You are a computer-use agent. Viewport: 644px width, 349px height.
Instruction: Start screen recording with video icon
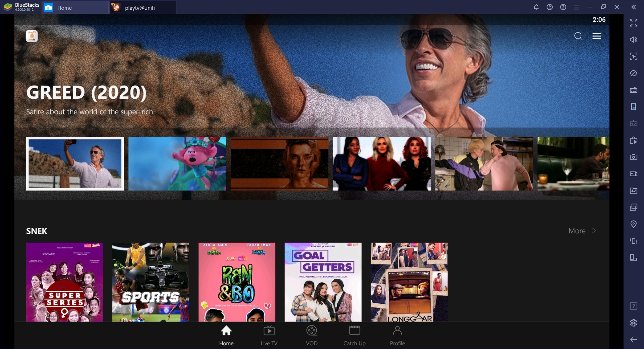(x=634, y=174)
